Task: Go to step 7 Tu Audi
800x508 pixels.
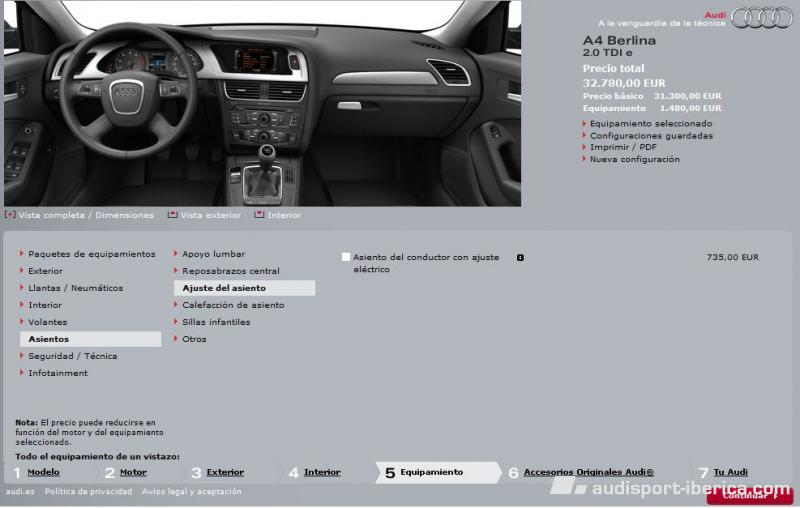Action: pos(730,472)
